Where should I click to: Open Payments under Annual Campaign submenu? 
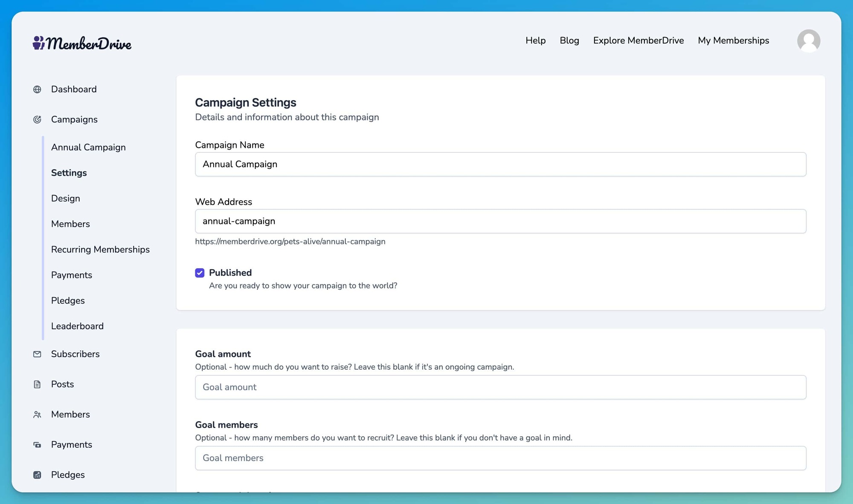click(x=71, y=275)
